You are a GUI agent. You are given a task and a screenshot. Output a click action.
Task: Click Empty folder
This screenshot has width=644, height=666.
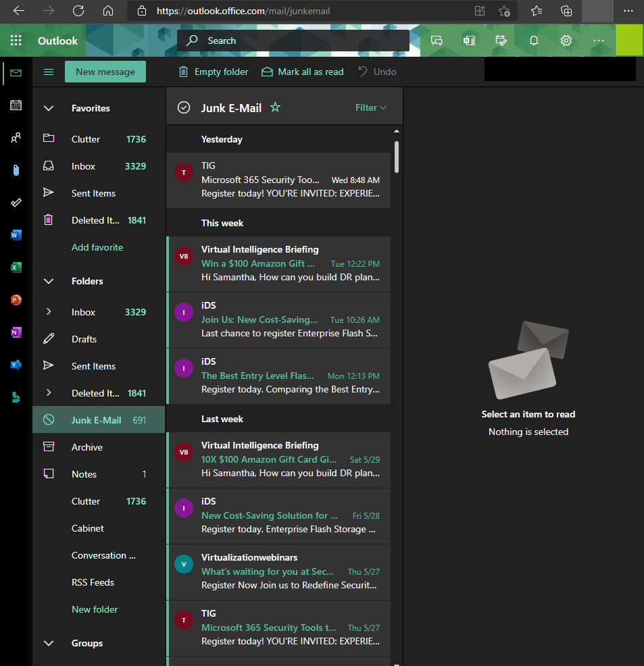click(x=214, y=72)
